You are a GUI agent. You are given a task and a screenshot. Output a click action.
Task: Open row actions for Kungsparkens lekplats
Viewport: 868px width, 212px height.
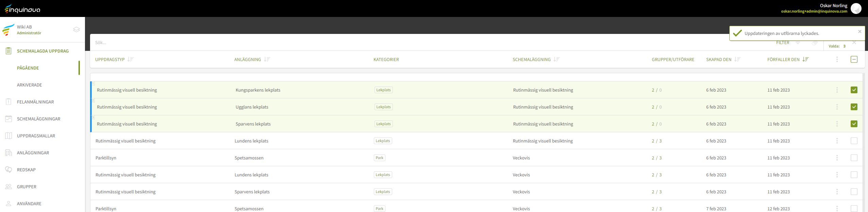click(x=837, y=90)
